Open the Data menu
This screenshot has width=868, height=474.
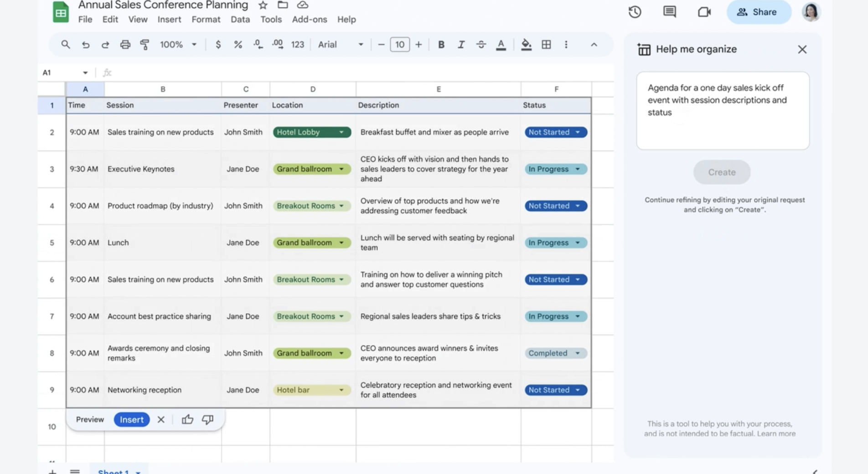(x=240, y=19)
